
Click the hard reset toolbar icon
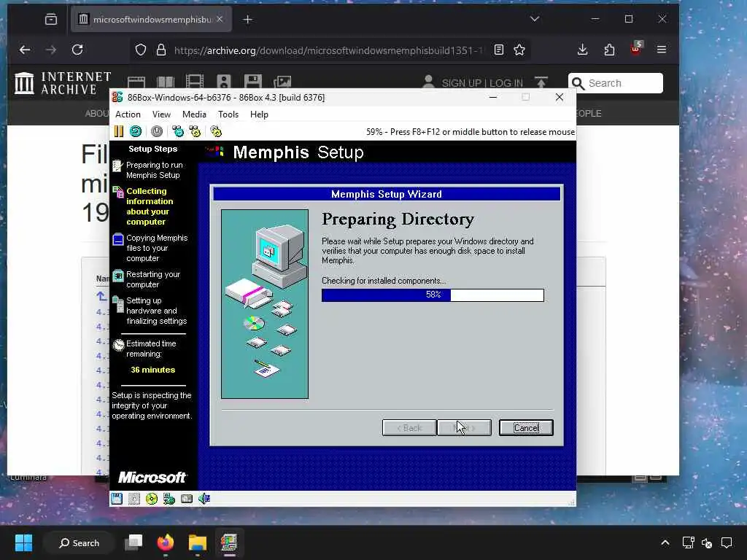pyautogui.click(x=136, y=131)
